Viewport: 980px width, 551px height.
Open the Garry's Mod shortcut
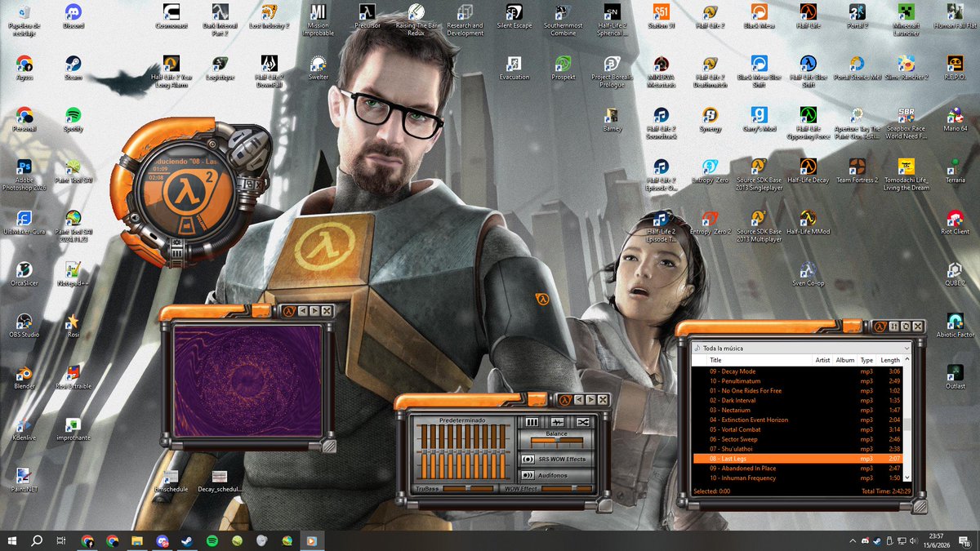pos(759,119)
